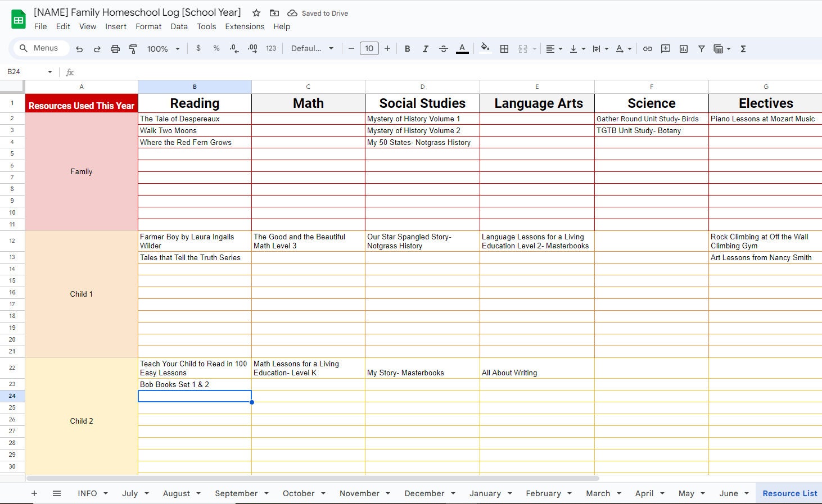Add a new sheet with the plus button
822x504 pixels.
34,493
